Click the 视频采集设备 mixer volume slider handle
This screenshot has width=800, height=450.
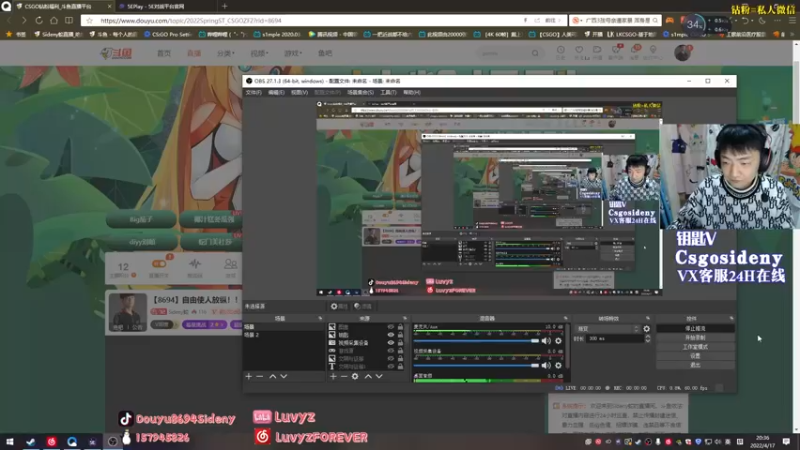535,365
